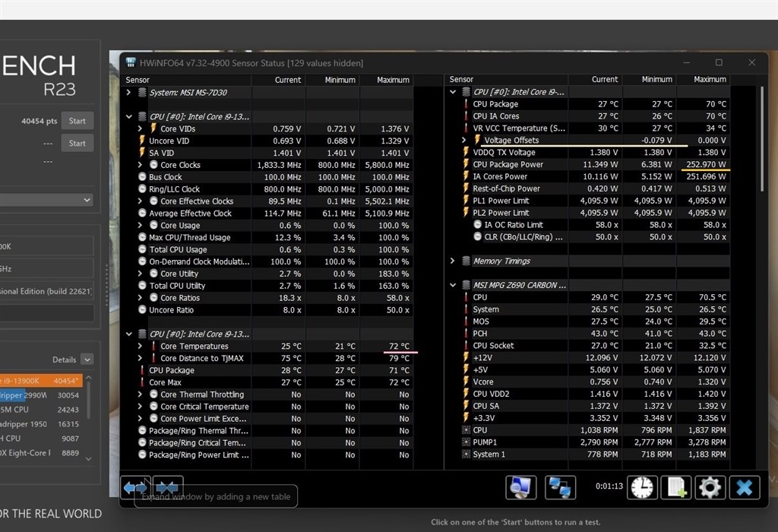Viewport: 778px width, 532px height.
Task: Click the thermometer icon beside PCH
Action: coord(466,334)
